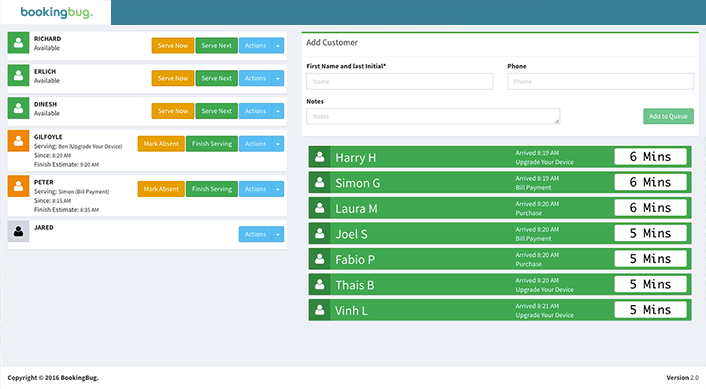Click Serve Next for Dinesh
Viewport: 706px width, 389px height.
tap(217, 111)
